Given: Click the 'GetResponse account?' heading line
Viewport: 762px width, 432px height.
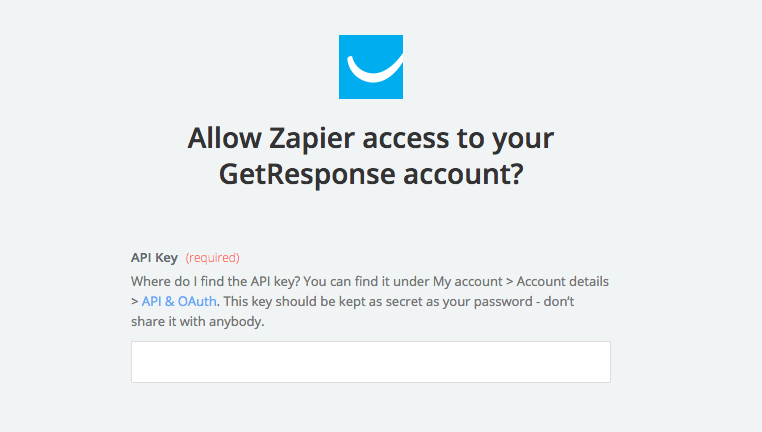Looking at the screenshot, I should (371, 174).
